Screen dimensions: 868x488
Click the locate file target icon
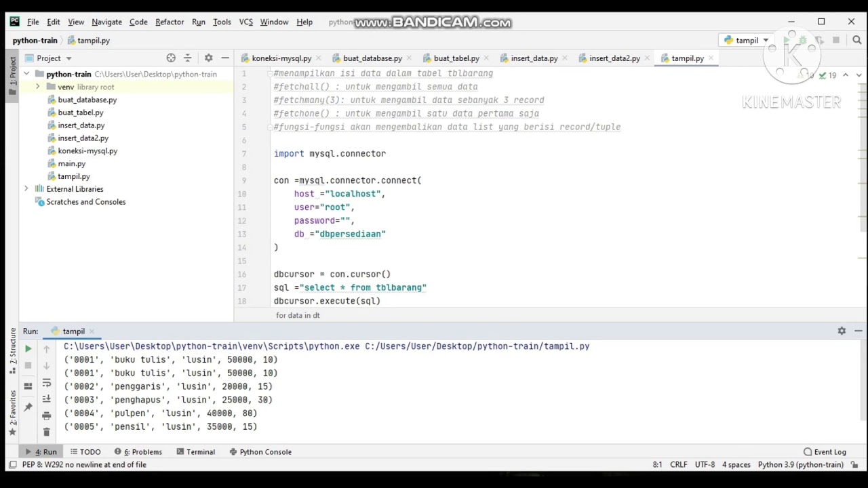pyautogui.click(x=171, y=58)
